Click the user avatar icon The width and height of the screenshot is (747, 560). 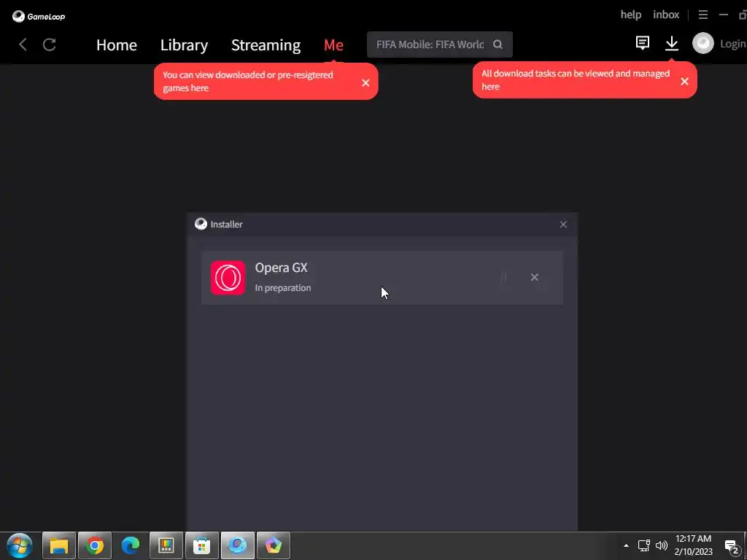[703, 43]
